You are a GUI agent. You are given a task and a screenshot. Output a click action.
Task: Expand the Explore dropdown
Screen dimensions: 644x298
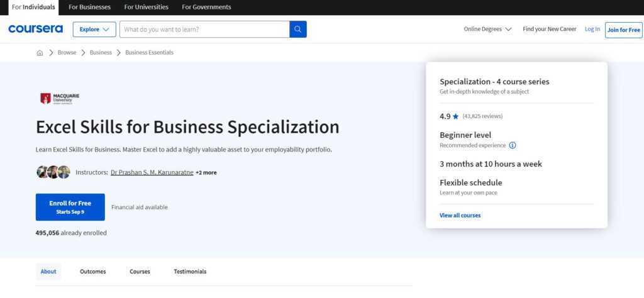94,30
